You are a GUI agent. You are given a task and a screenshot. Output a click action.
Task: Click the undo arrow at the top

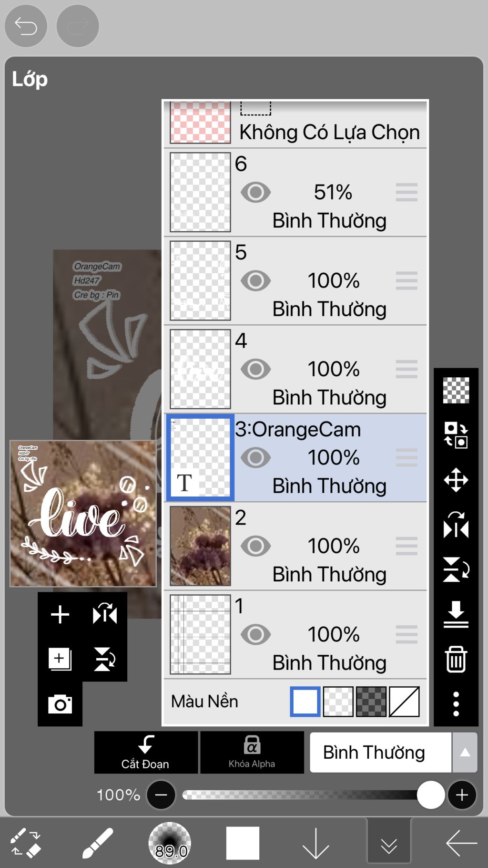(x=26, y=26)
